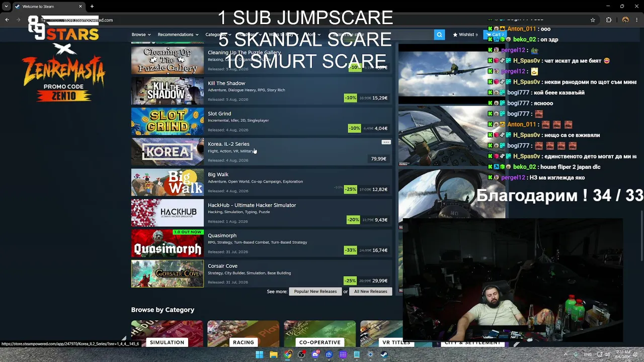Open the Notepad app in the taskbar
Viewport: 644px width, 362px height.
(x=357, y=354)
